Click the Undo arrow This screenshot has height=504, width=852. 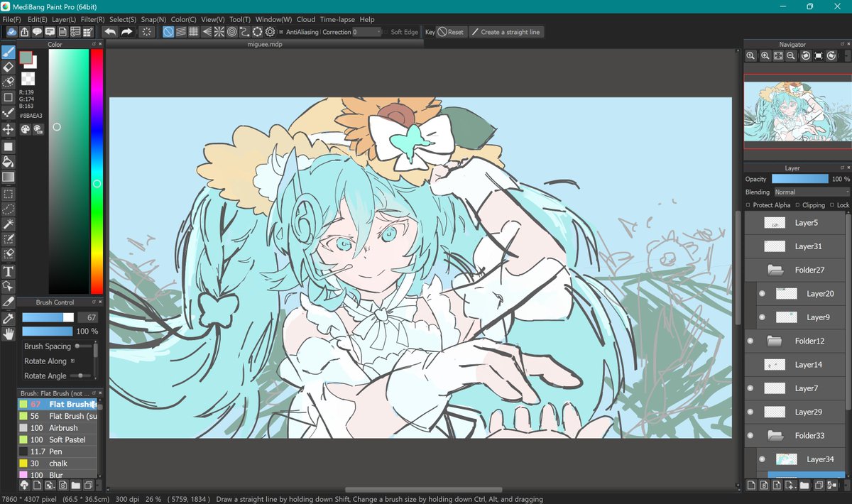tap(110, 32)
